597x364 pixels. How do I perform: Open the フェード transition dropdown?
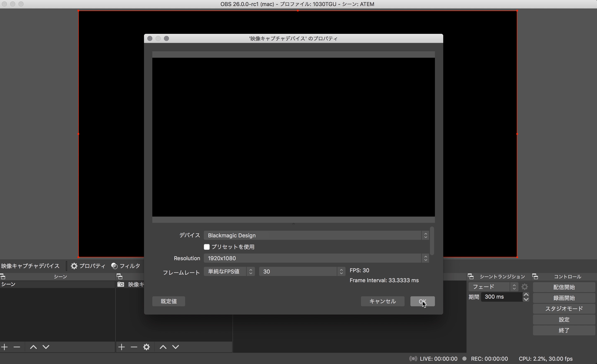(x=493, y=287)
